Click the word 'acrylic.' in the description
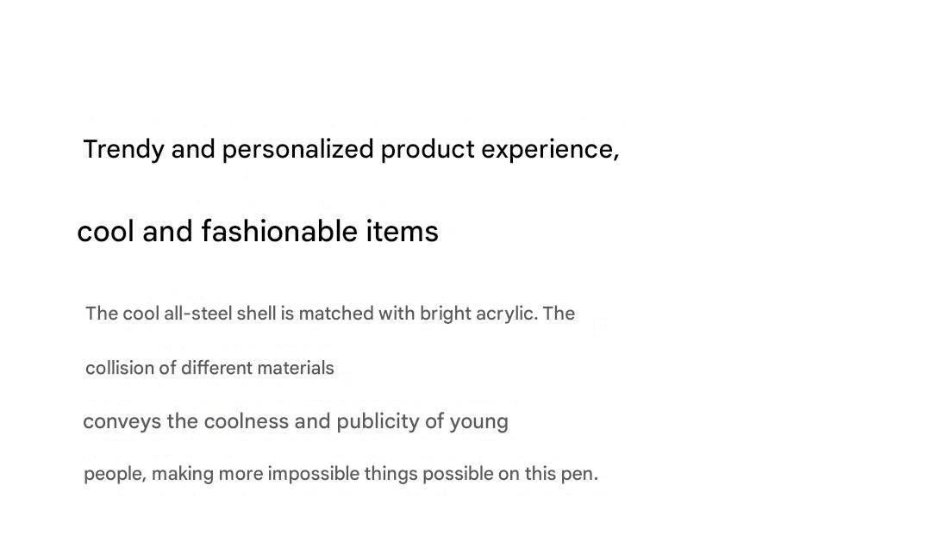Screen dimensions: 931x560 tap(504, 314)
